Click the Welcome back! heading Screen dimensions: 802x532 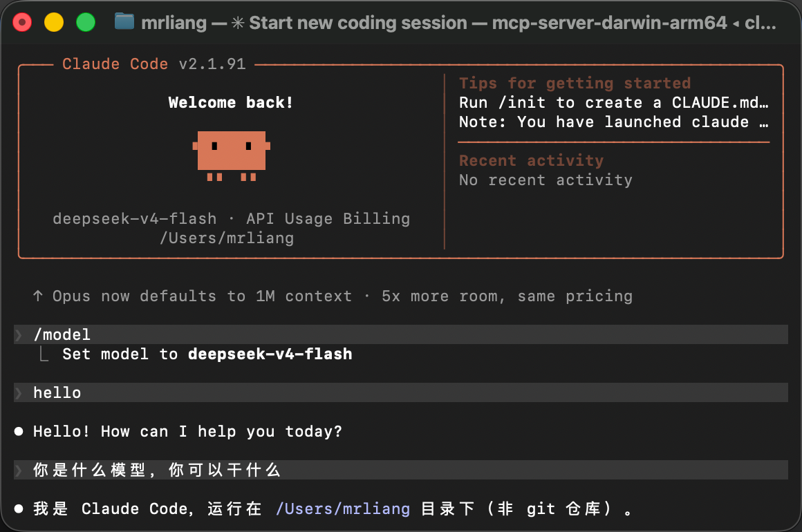231,103
